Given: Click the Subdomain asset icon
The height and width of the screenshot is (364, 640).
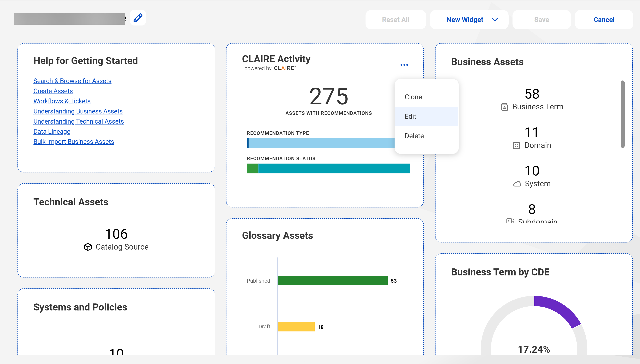Looking at the screenshot, I should (x=510, y=221).
